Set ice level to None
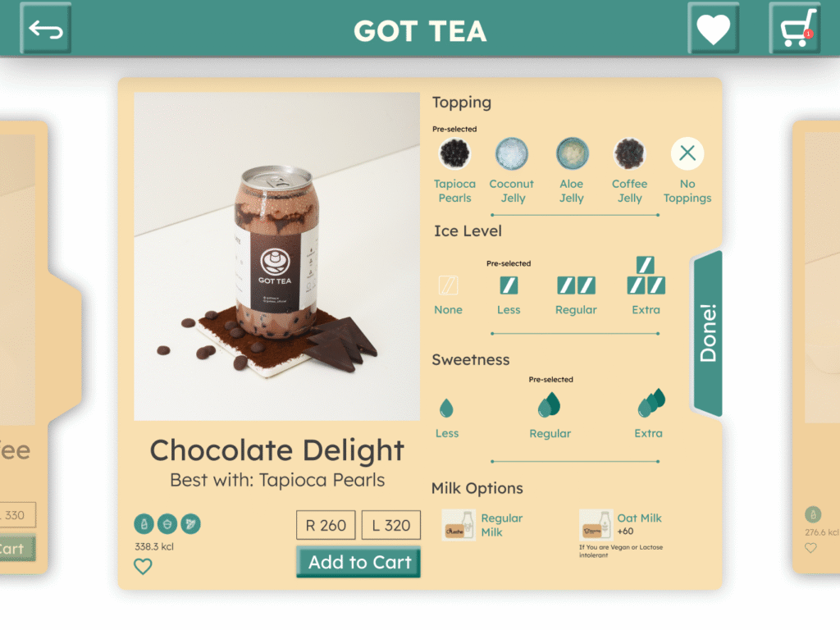 pyautogui.click(x=449, y=295)
